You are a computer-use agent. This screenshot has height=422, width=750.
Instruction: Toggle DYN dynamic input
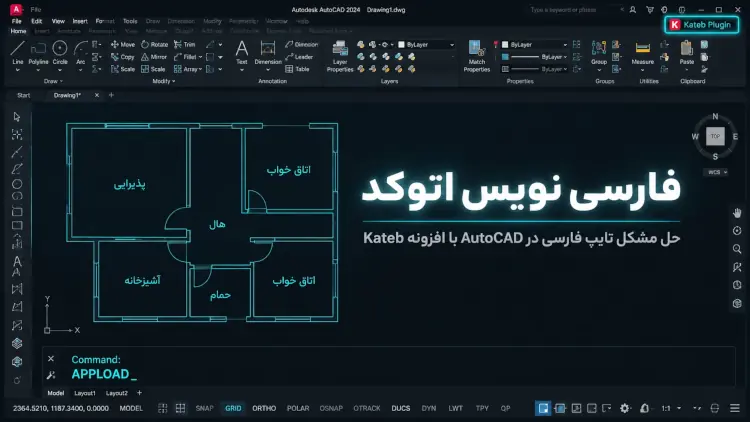pos(429,408)
